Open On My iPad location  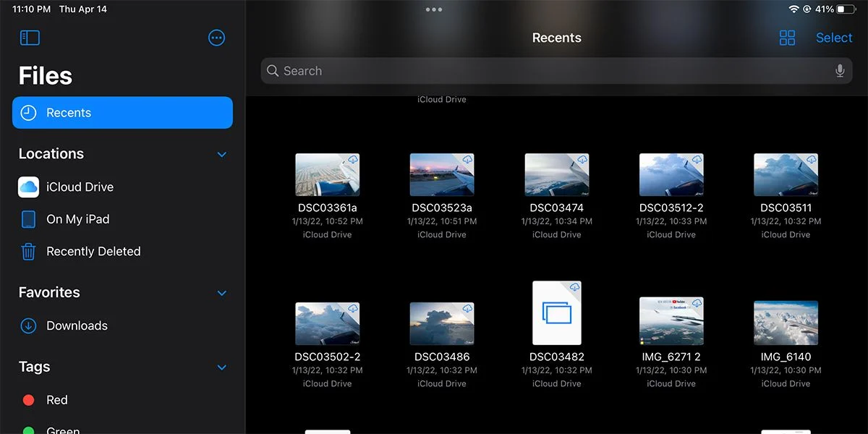(x=77, y=219)
